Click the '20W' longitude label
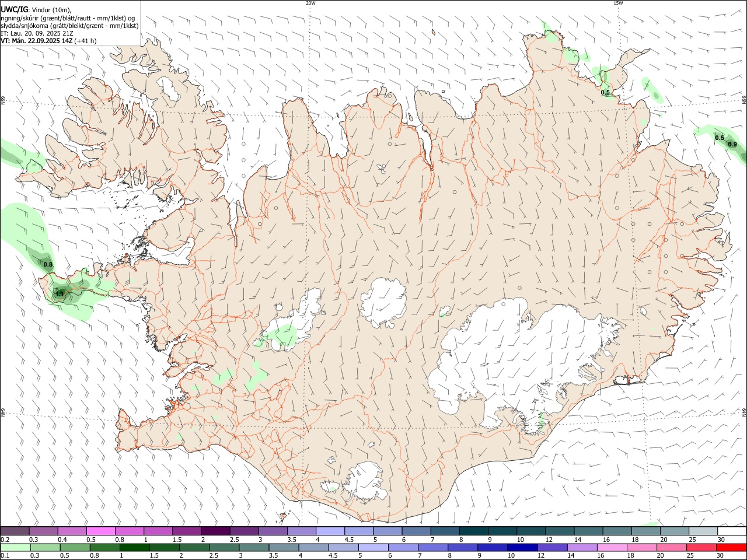 click(310, 3)
